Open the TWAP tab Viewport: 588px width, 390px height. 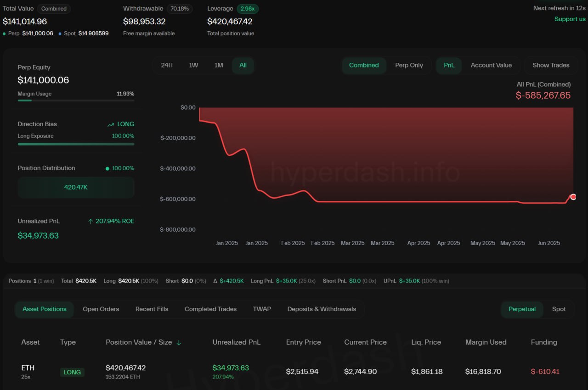click(262, 309)
